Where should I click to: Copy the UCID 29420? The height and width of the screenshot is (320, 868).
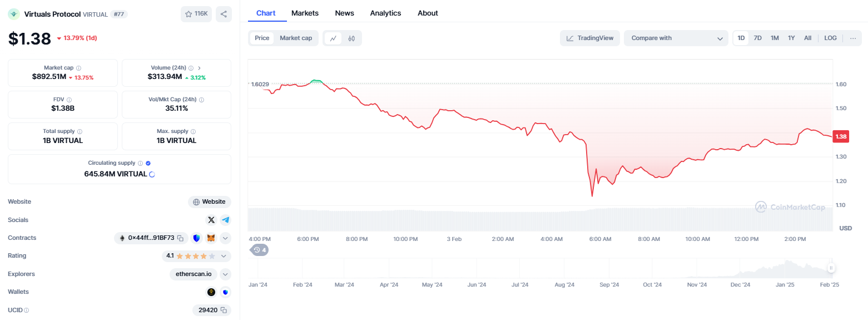pos(224,310)
